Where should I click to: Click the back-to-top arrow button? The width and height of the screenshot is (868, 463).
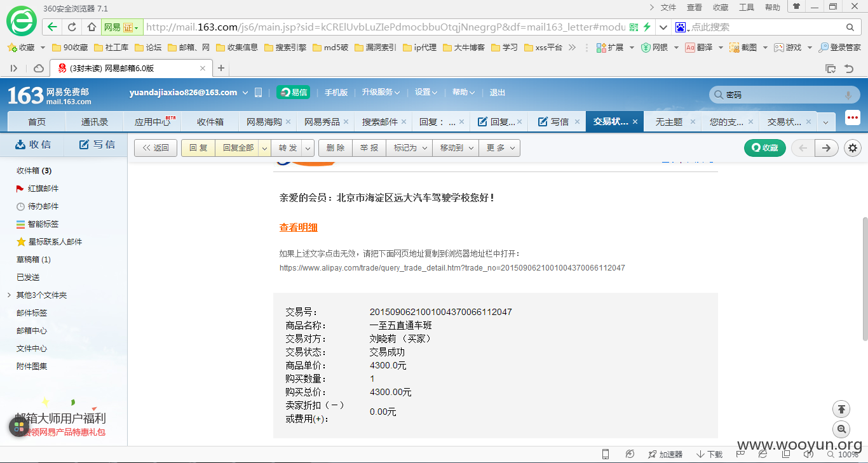click(x=841, y=409)
